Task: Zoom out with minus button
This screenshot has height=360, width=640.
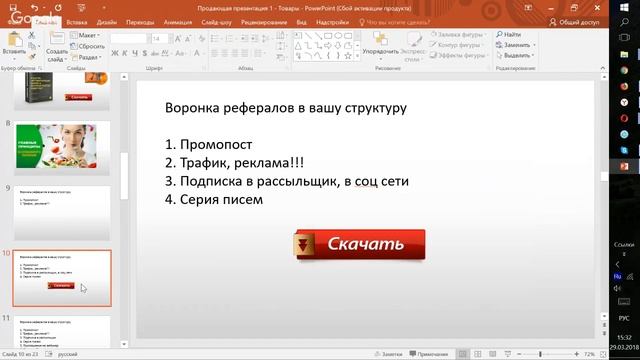Action: tap(519, 354)
